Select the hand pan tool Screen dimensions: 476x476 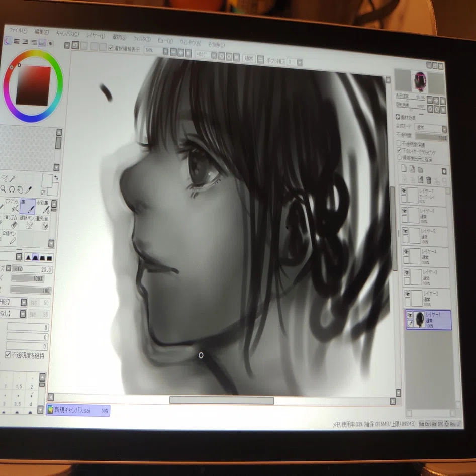tap(20, 190)
